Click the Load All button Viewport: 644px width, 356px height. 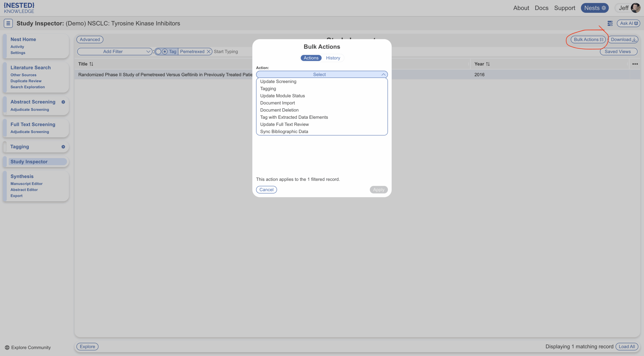point(627,346)
